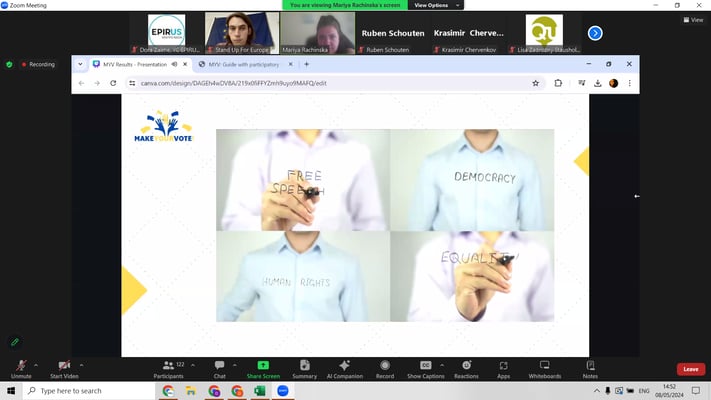
Task: Click the Make Your Vote logo
Action: 164,126
